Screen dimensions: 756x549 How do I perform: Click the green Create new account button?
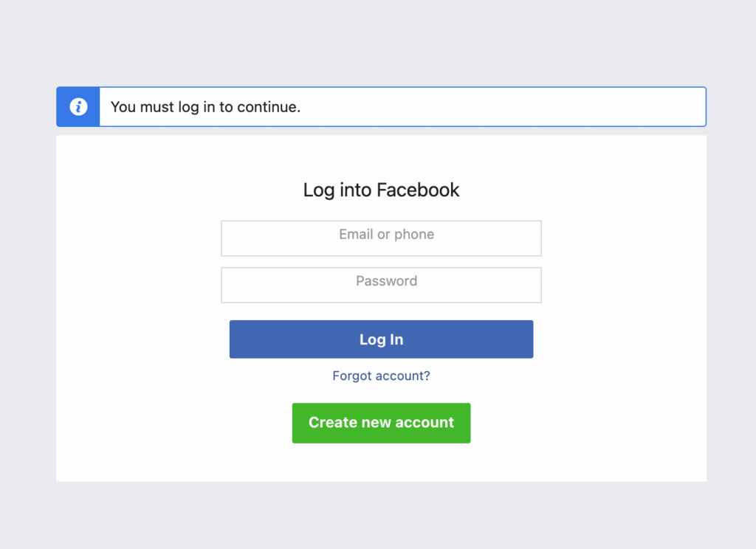pos(381,423)
